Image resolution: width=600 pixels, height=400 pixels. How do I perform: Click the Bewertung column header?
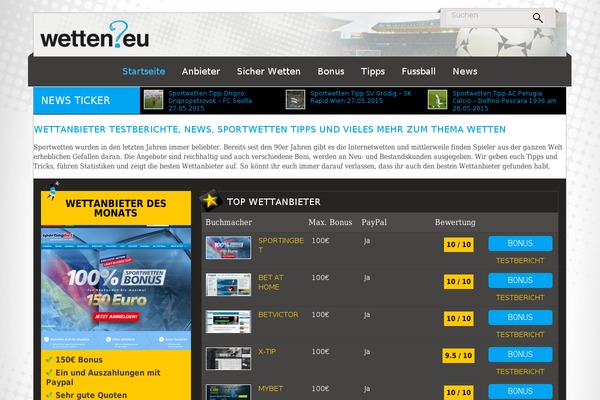(x=455, y=222)
